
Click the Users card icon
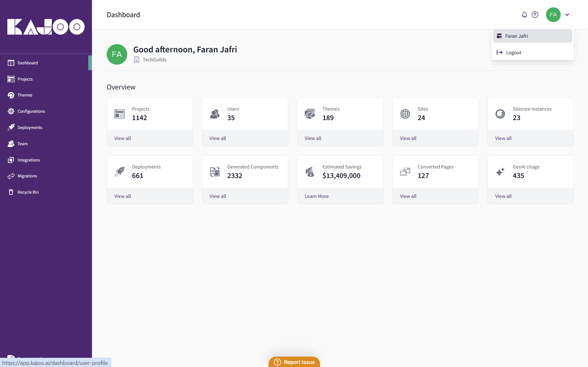[x=215, y=114]
